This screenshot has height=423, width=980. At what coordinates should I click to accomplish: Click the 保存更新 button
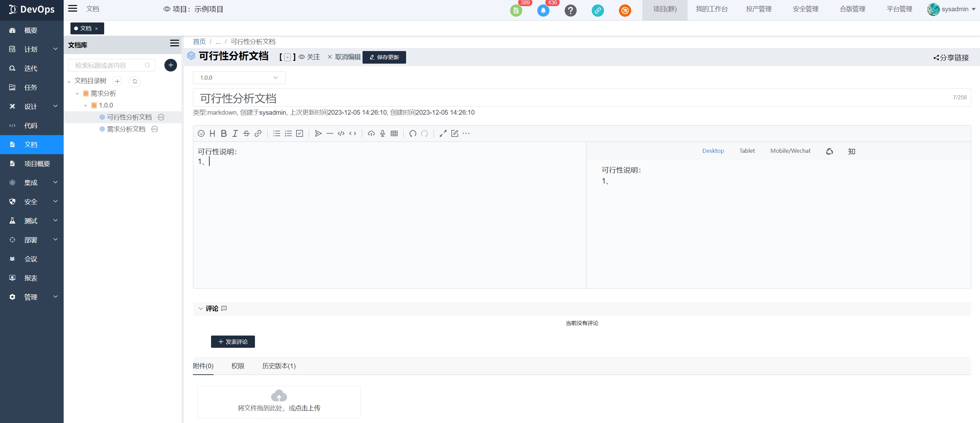point(384,57)
